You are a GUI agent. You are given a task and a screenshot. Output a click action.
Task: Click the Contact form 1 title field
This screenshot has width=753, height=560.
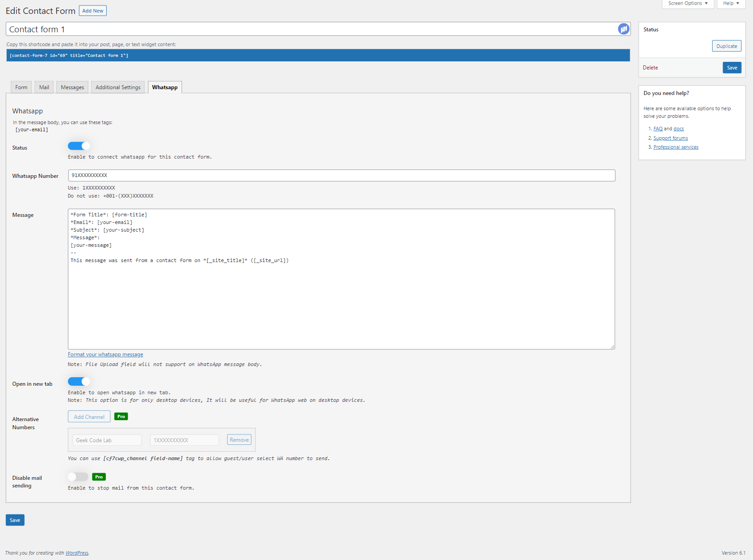(318, 29)
